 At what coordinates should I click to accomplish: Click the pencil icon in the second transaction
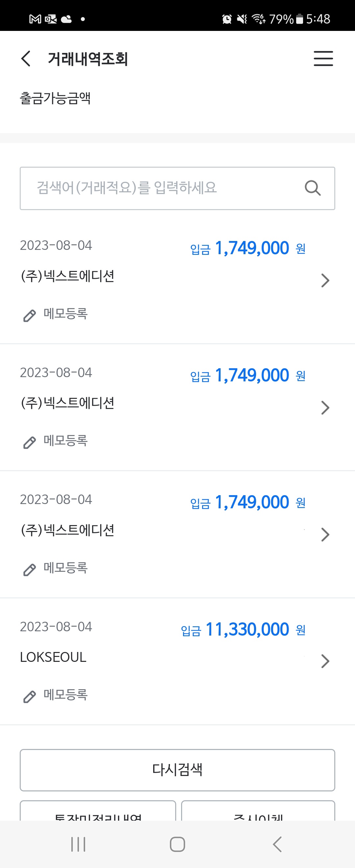29,443
